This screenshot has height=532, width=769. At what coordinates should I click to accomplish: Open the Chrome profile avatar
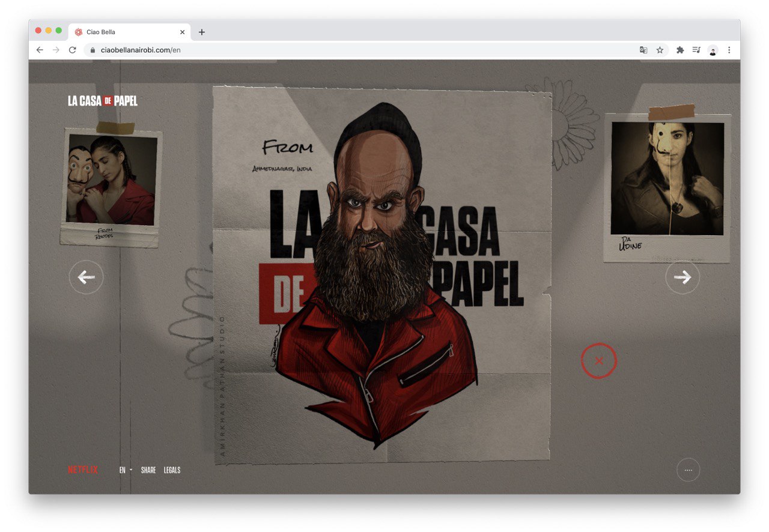(x=713, y=50)
